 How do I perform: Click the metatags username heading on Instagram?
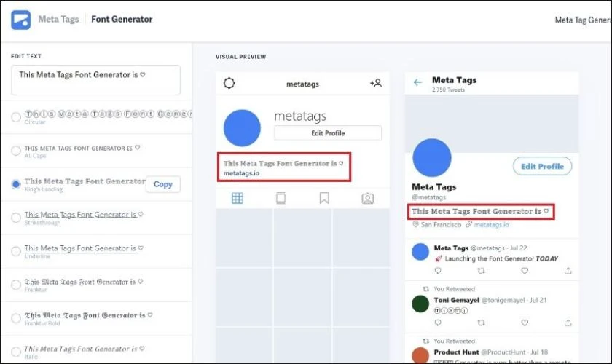(300, 116)
